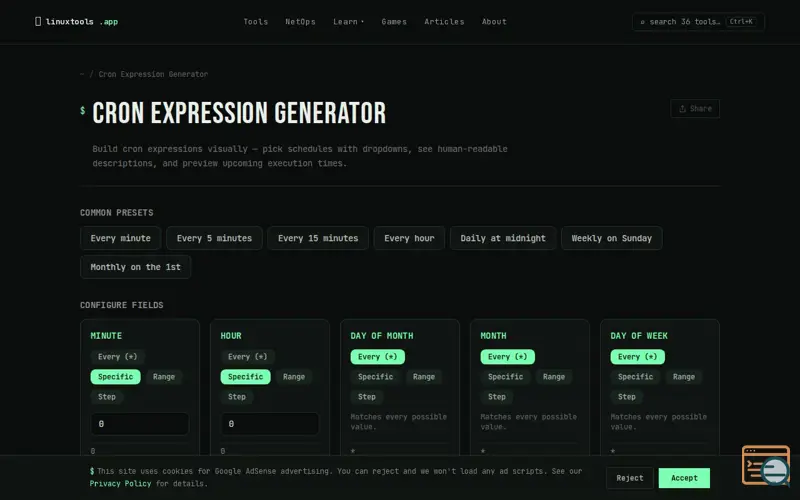The image size is (800, 500).
Task: Click the Share button
Action: coord(695,109)
